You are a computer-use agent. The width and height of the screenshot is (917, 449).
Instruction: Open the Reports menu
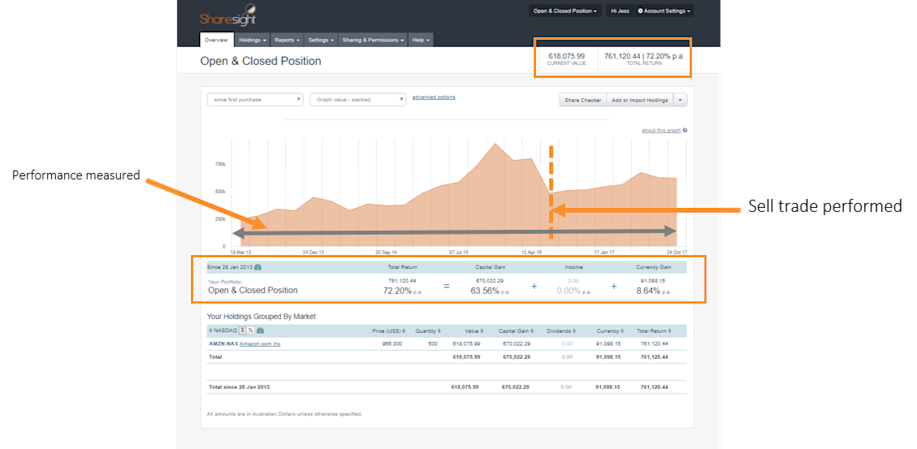(287, 40)
